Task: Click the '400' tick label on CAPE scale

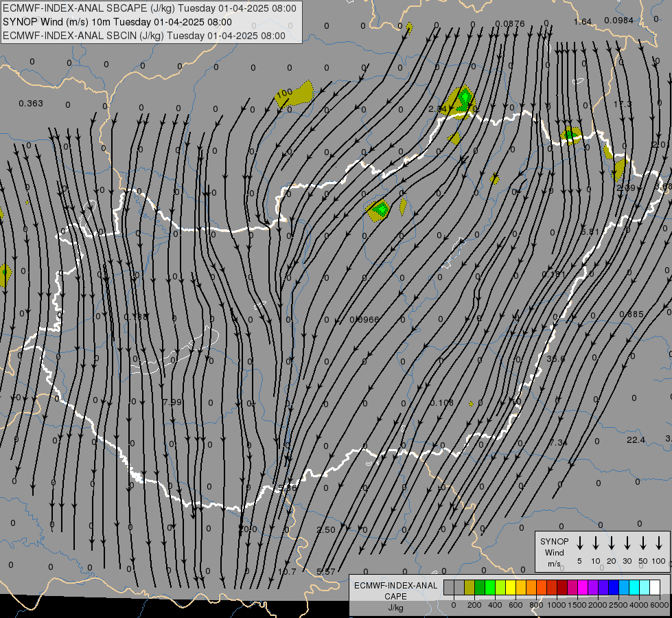Action: [495, 605]
